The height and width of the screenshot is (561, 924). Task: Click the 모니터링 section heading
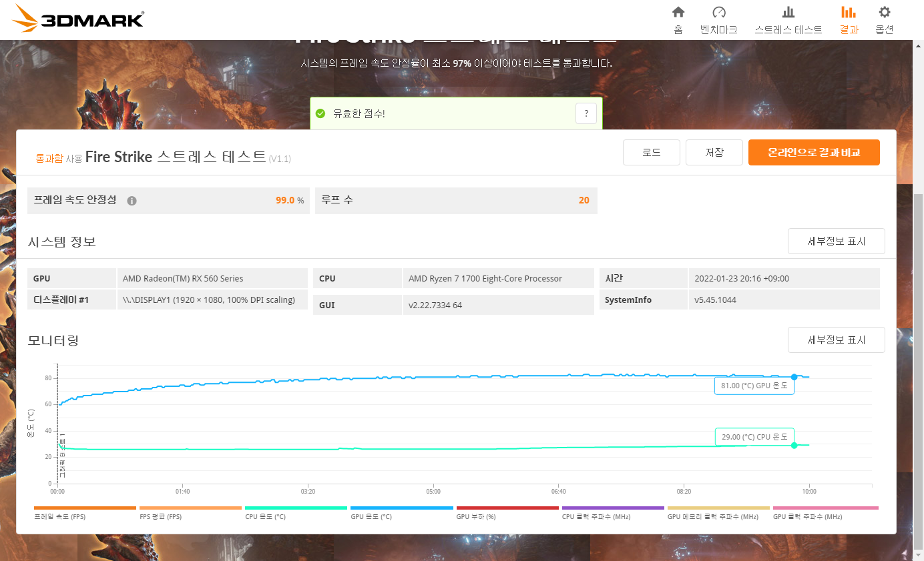[53, 340]
